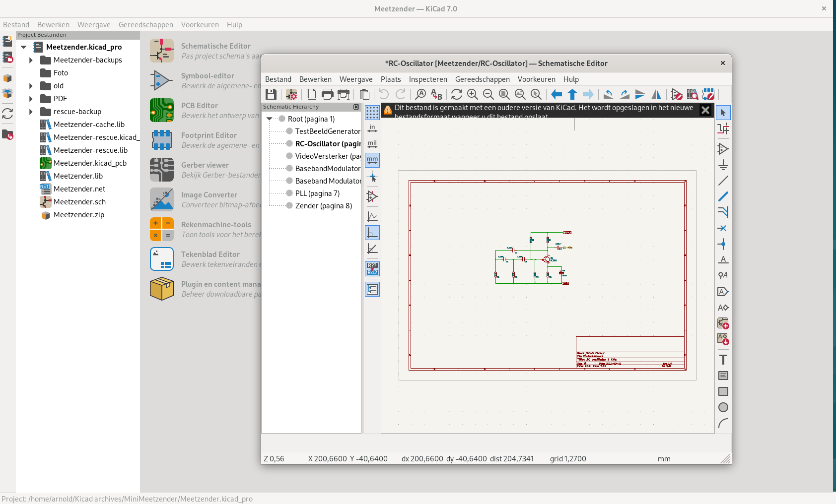The height and width of the screenshot is (504, 836).
Task: Save the schematic with the floppy disk icon
Action: tap(271, 94)
